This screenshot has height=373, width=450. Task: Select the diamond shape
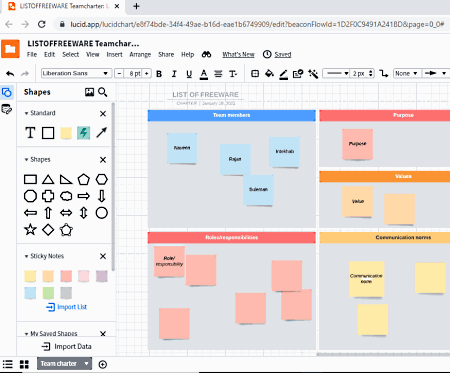pyautogui.click(x=48, y=230)
